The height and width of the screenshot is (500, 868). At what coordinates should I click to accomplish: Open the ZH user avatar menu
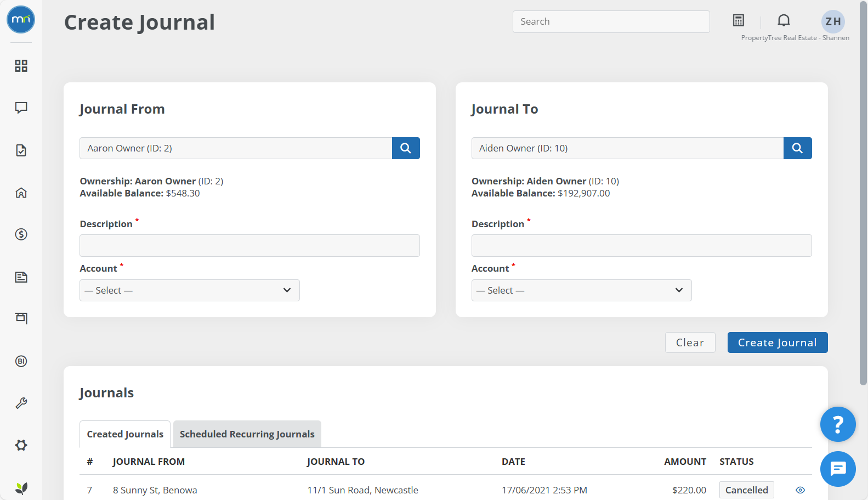[833, 21]
